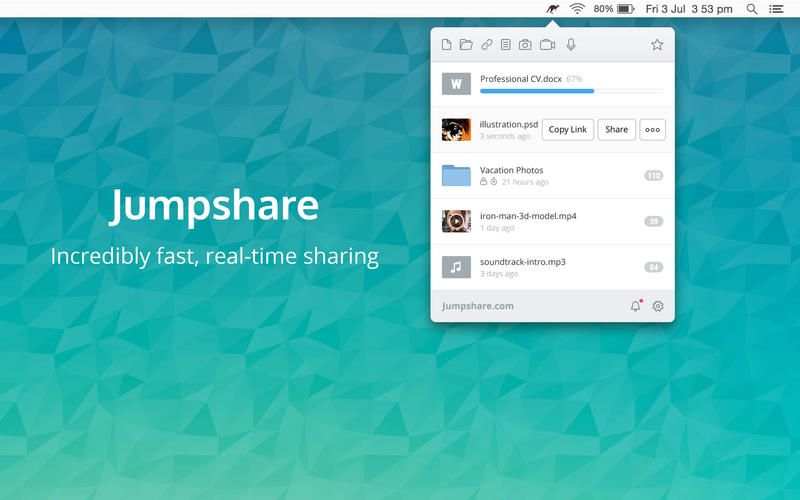Check the battery status icon
Viewport: 800px width, 500px height.
(x=626, y=9)
